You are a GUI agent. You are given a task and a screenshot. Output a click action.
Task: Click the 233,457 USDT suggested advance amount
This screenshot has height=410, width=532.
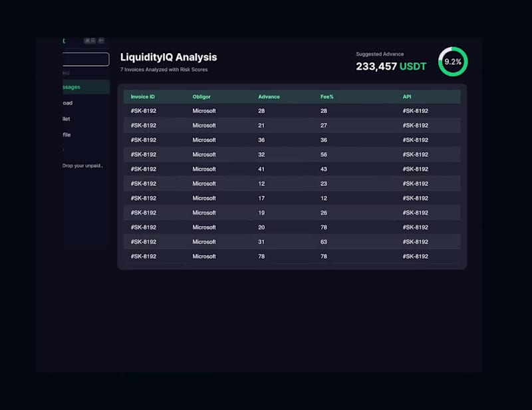point(391,66)
